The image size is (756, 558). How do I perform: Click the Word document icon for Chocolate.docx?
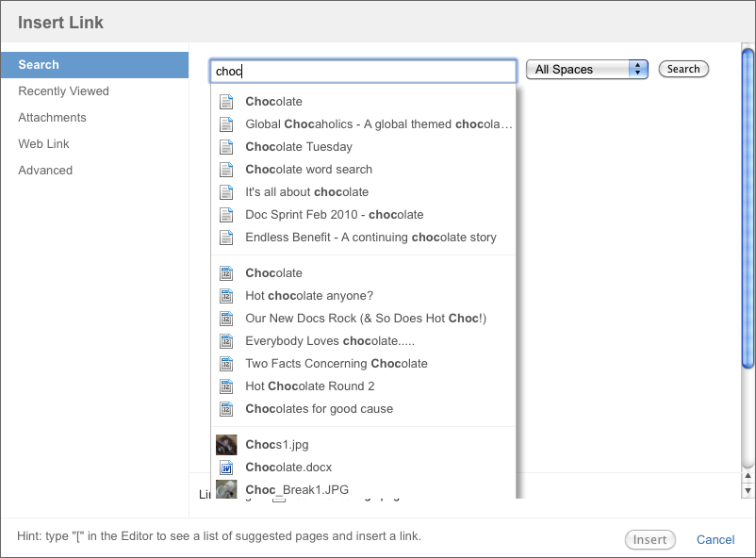226,468
